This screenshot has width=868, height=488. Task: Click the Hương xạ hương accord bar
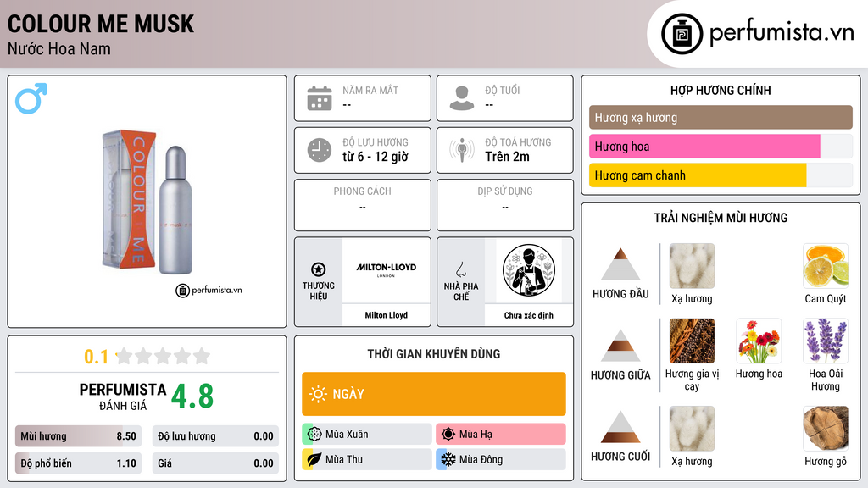(x=721, y=117)
